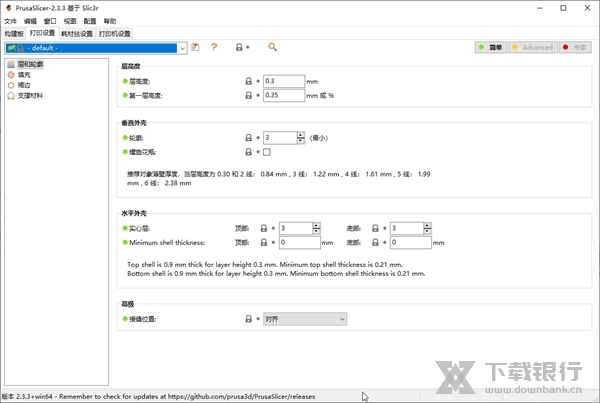The image size is (600, 403).
Task: Click the reset dot beside the 0.3 field
Action: [x=258, y=81]
